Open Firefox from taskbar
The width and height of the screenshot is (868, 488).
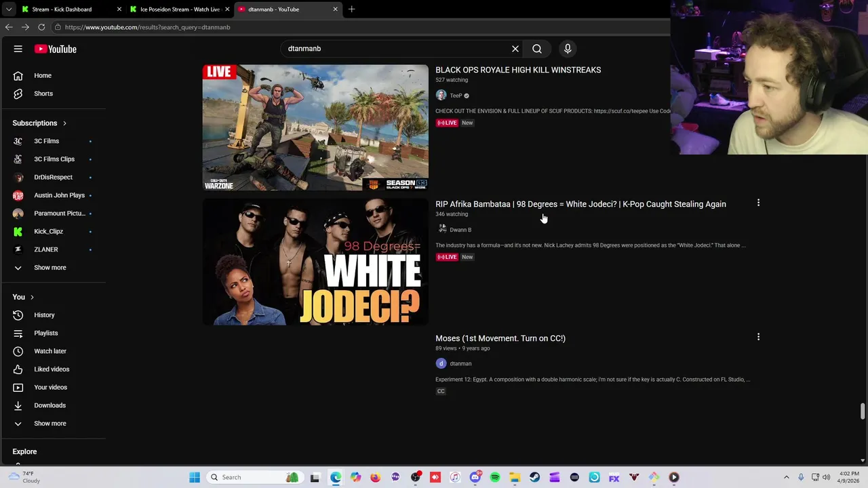point(375,477)
